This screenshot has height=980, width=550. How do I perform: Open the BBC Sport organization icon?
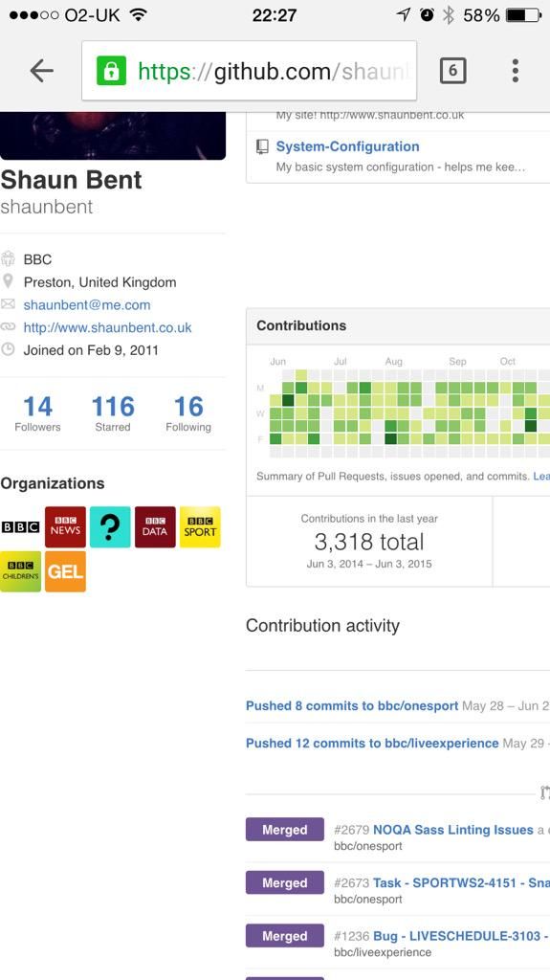(200, 527)
